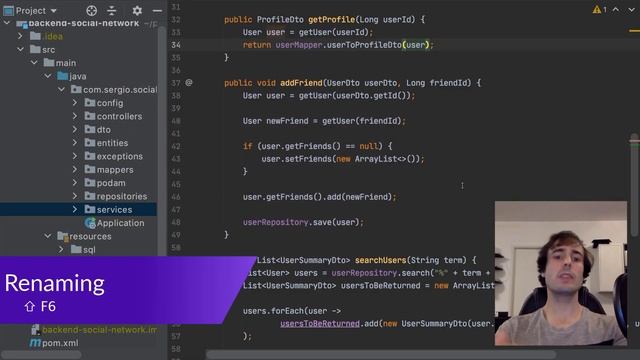This screenshot has width=640, height=360.
Task: Select the repositories package icon
Action: [x=90, y=196]
